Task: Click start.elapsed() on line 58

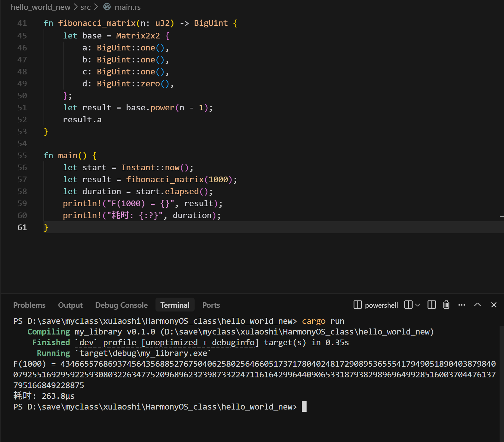Action: 172,191
